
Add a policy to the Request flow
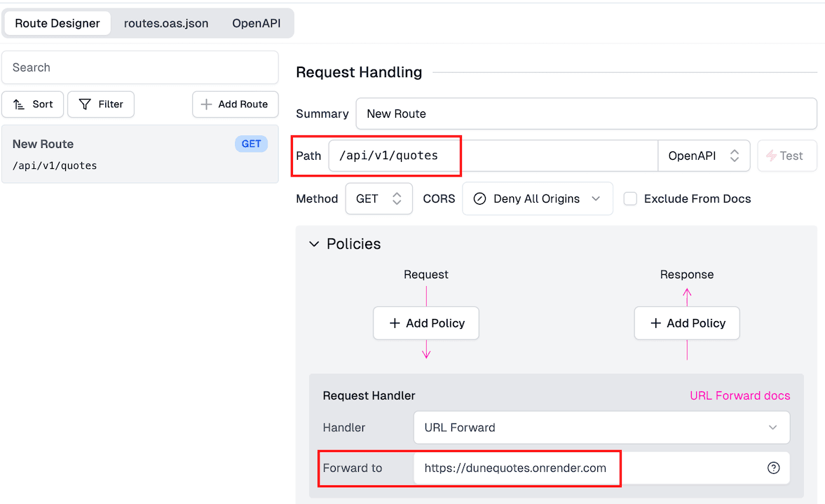(x=426, y=323)
